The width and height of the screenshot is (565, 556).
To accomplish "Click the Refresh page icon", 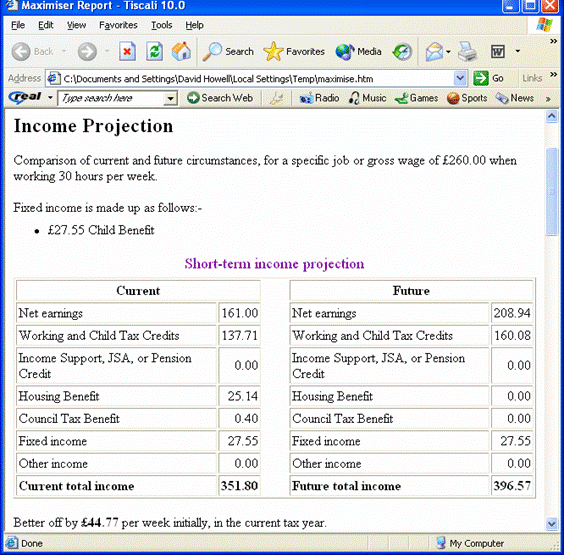I will [x=155, y=52].
